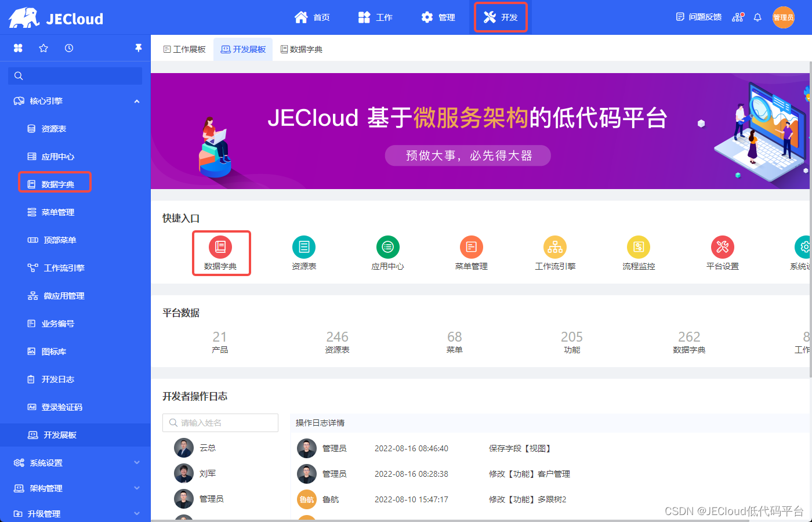
Task: Click the 请输入姓名 search field
Action: [220, 423]
